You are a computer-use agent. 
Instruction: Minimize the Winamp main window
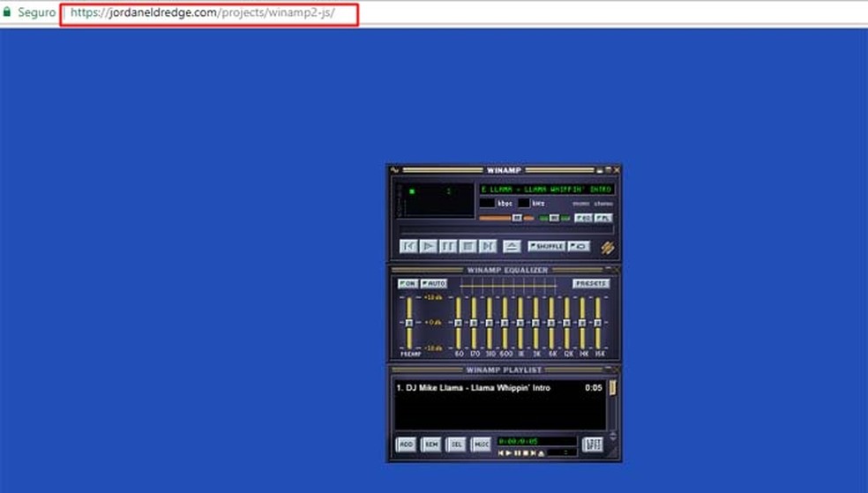click(x=600, y=170)
